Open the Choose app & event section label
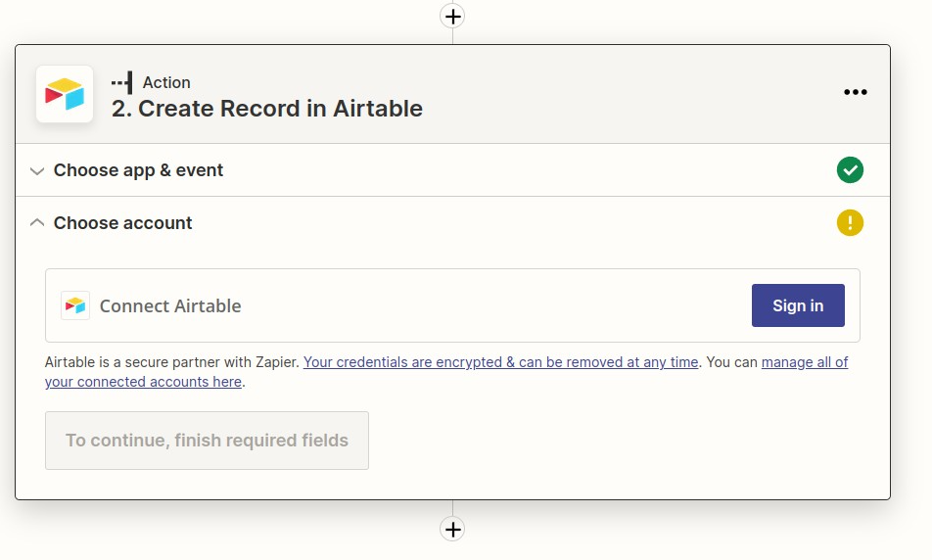 click(x=138, y=170)
